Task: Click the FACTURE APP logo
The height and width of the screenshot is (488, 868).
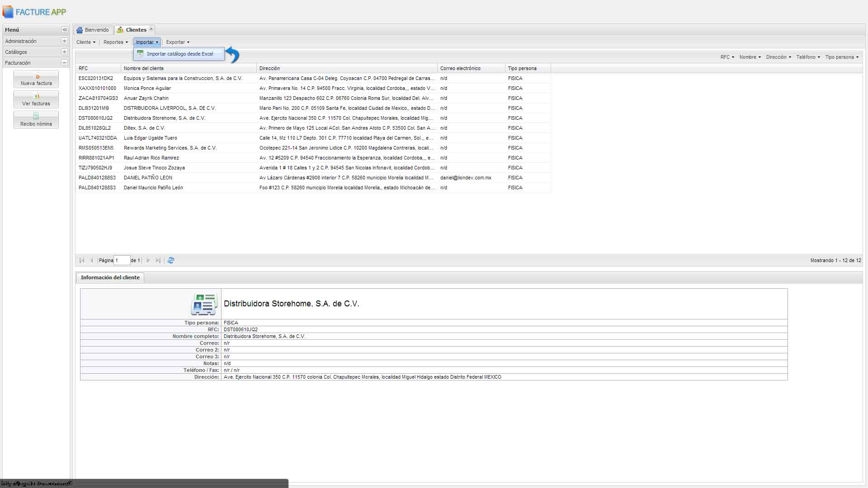Action: click(34, 12)
